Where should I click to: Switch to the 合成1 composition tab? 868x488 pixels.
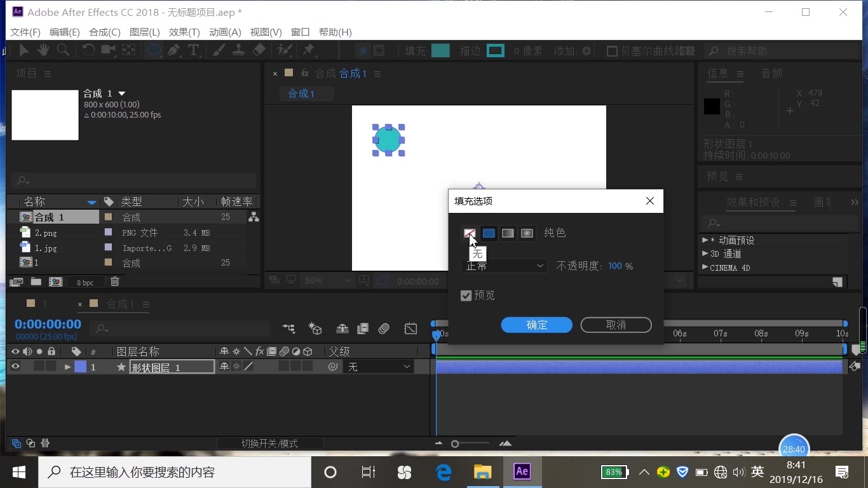(x=306, y=93)
